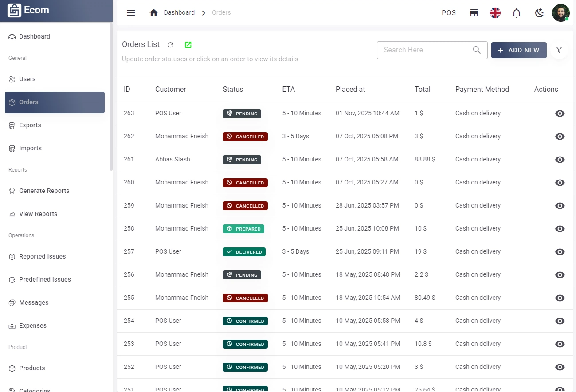Image resolution: width=576 pixels, height=392 pixels.
Task: View details of order 263 with the eye icon
Action: (x=560, y=113)
